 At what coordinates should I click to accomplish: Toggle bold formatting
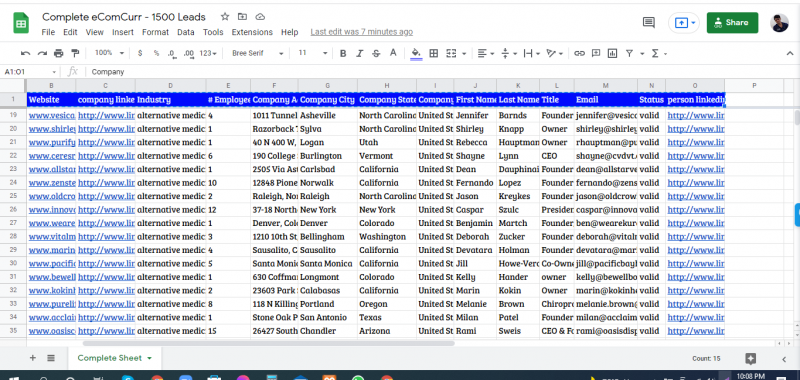(x=343, y=53)
